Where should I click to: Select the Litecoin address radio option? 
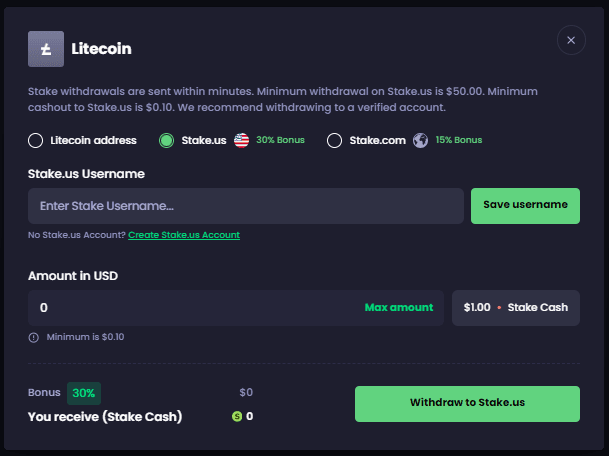(x=36, y=141)
